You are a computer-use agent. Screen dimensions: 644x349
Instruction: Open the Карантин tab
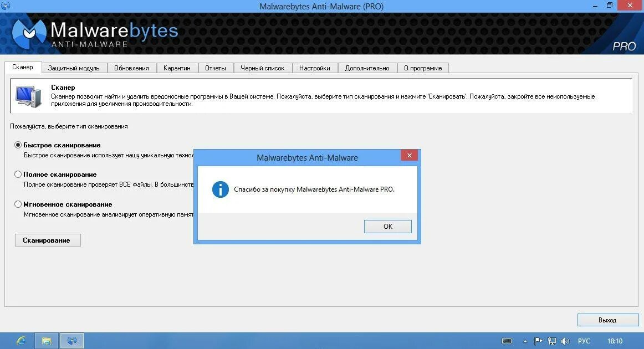[x=177, y=68]
